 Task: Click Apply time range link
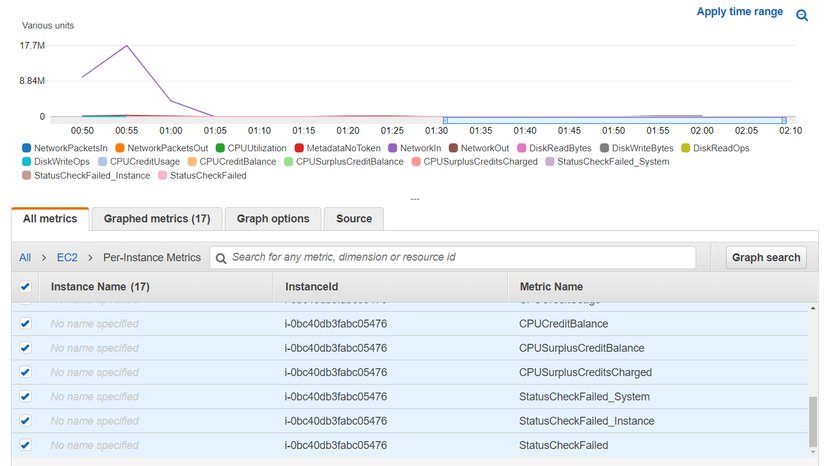(x=739, y=12)
